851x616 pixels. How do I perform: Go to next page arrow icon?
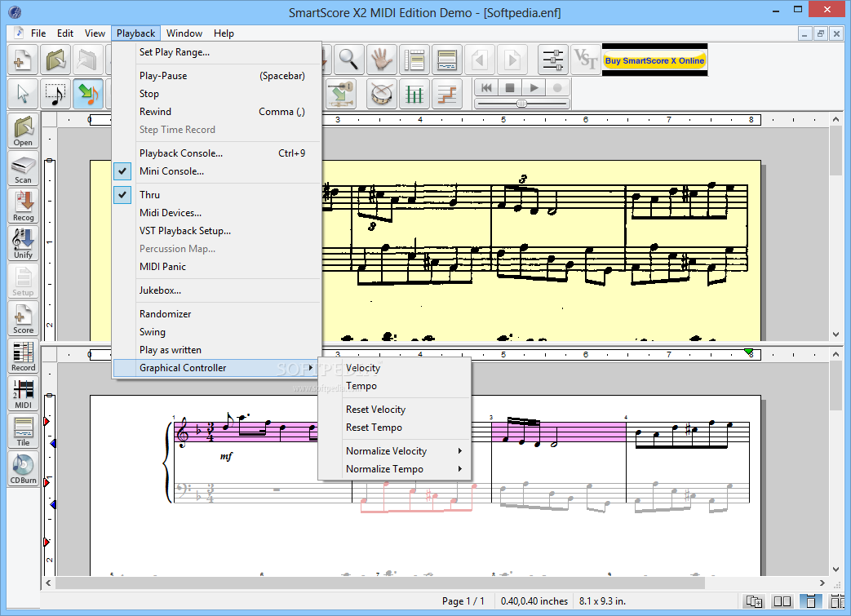coord(512,60)
